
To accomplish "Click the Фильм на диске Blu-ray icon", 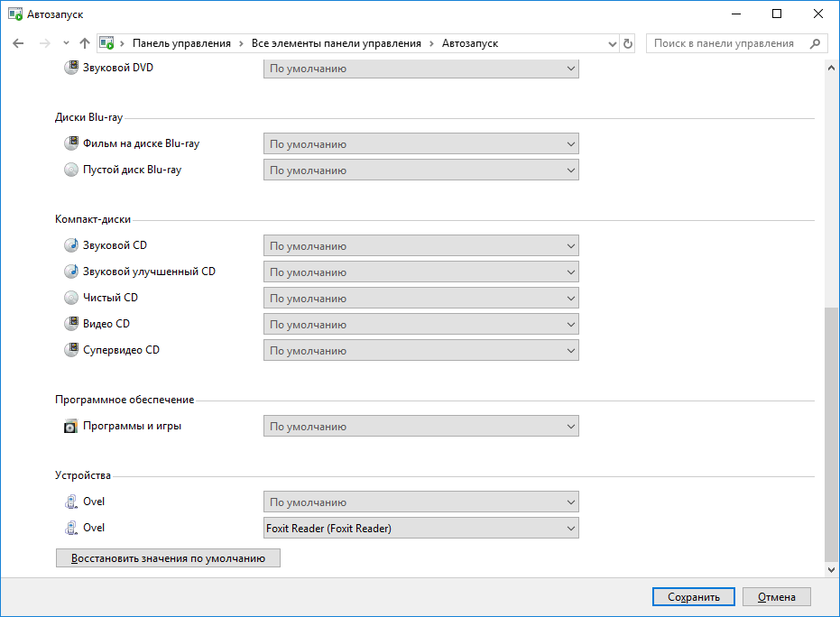I will [x=71, y=143].
